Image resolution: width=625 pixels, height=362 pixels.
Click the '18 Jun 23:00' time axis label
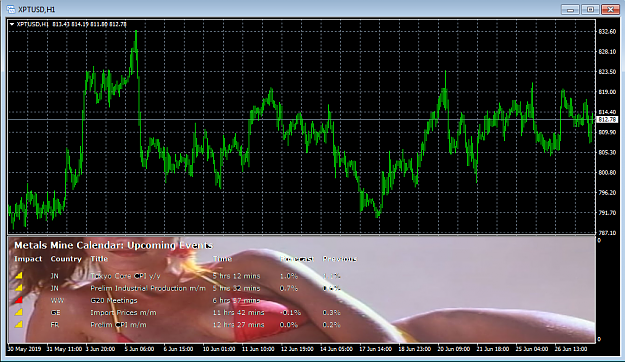click(x=414, y=349)
